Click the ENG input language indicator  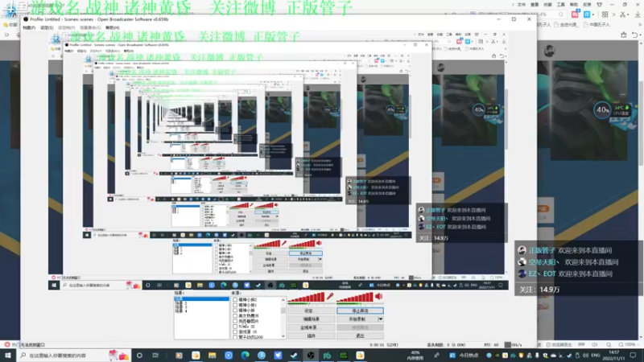coord(596,356)
